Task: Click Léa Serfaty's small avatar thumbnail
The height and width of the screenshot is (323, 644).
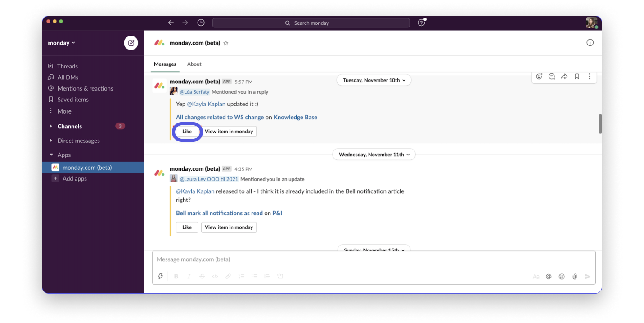Action: coord(173,91)
